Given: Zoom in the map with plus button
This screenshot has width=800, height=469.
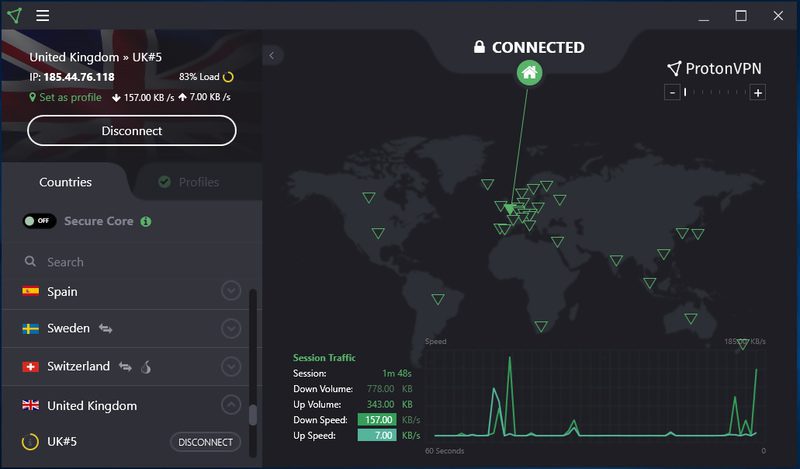Looking at the screenshot, I should (x=758, y=93).
